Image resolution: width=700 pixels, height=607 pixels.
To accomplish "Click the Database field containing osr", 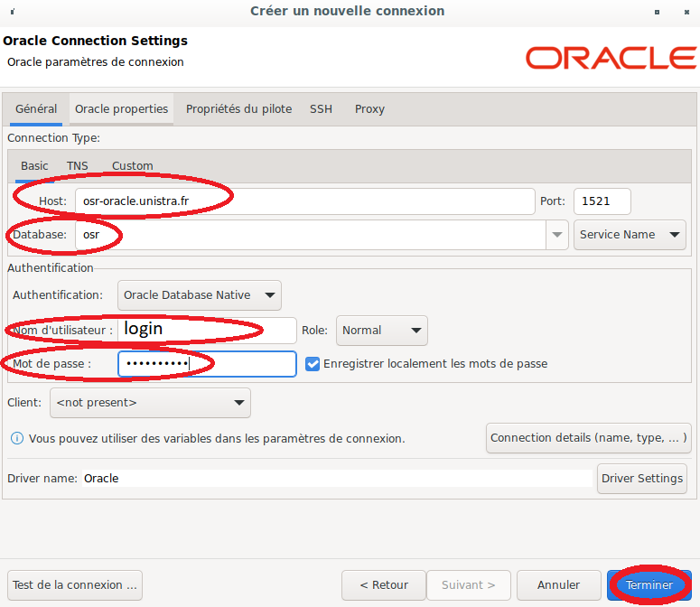I will pyautogui.click(x=311, y=235).
